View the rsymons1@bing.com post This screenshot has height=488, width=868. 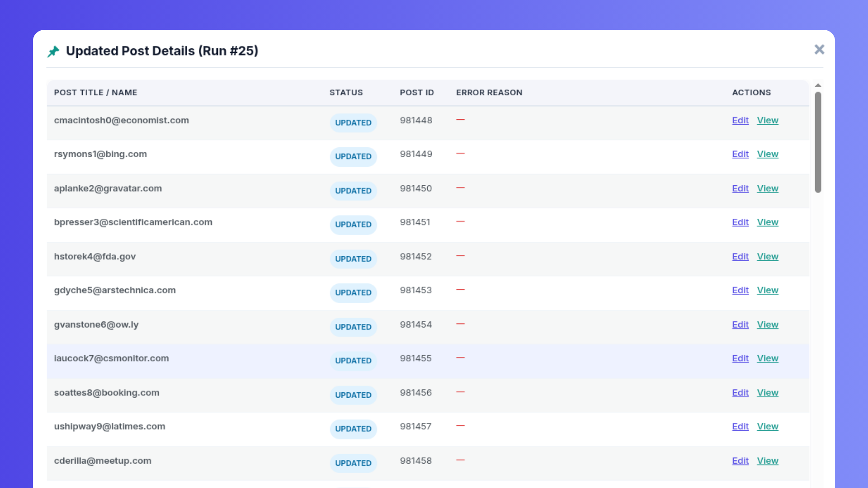(768, 154)
